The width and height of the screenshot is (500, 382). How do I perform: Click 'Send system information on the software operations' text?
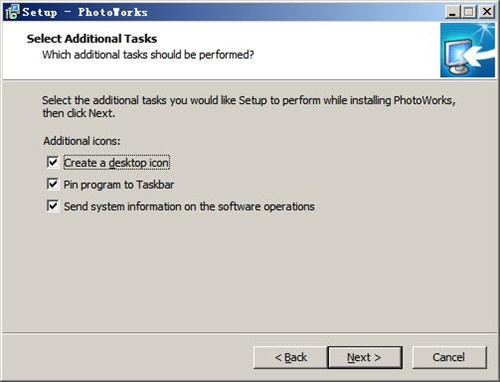pyautogui.click(x=189, y=206)
